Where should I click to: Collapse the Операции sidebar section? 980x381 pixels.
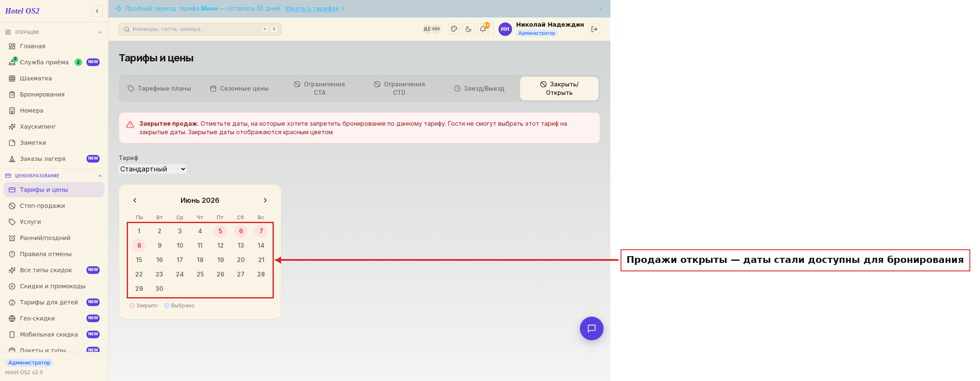pos(100,33)
